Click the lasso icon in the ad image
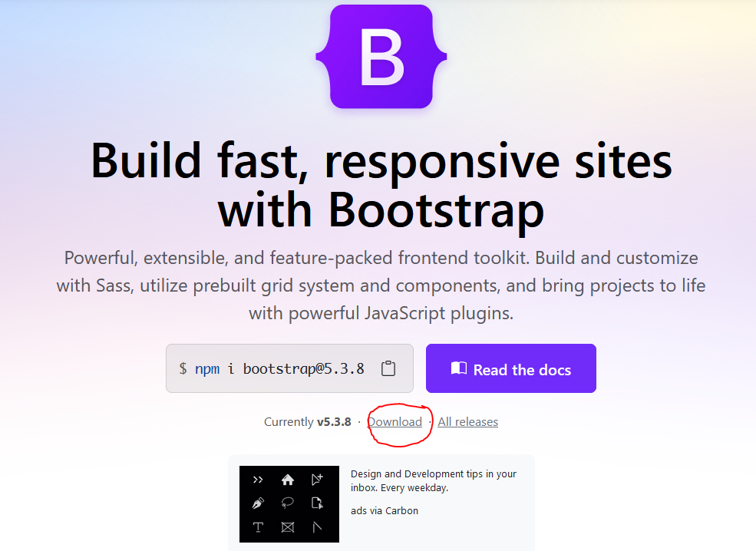The width and height of the screenshot is (756, 551). coord(288,503)
